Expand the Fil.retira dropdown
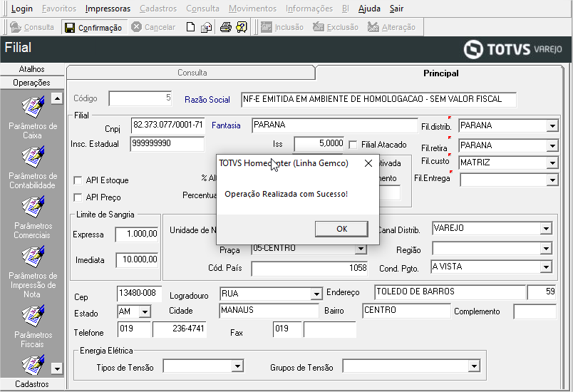 coord(552,146)
